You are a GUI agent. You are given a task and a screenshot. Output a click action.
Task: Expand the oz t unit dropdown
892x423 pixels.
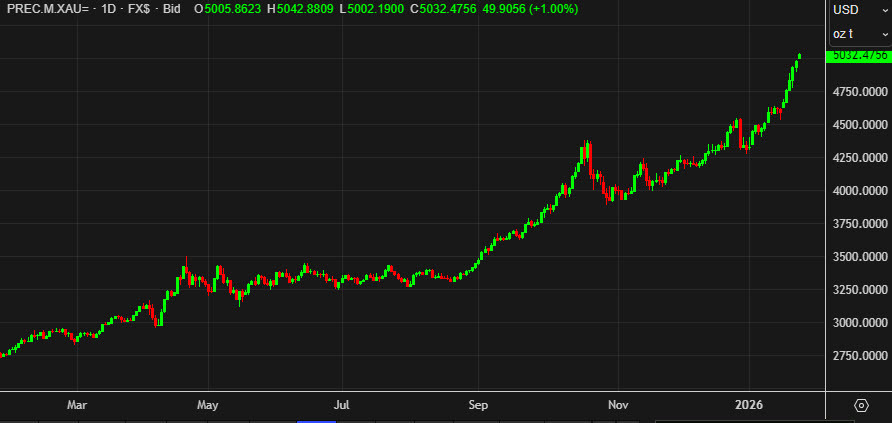tap(859, 34)
